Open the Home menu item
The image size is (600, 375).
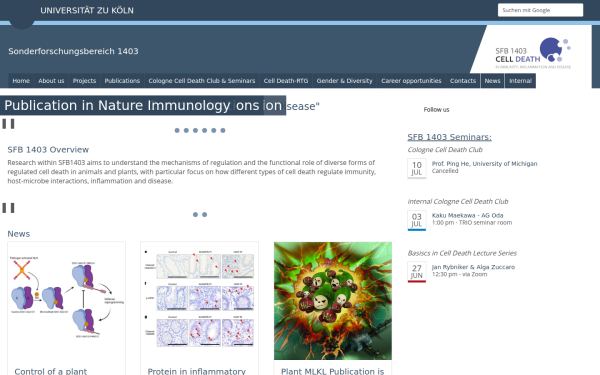[x=21, y=81]
